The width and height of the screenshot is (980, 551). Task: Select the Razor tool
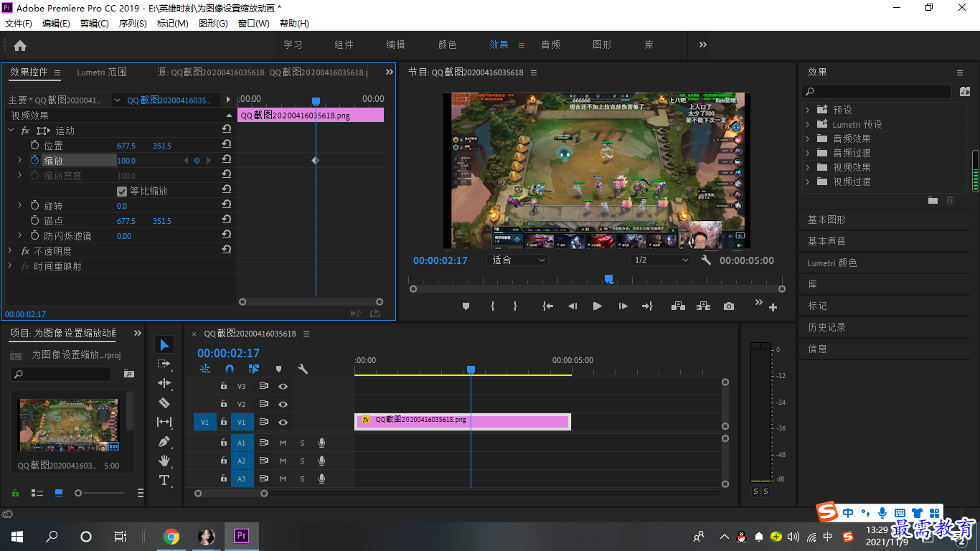[164, 403]
